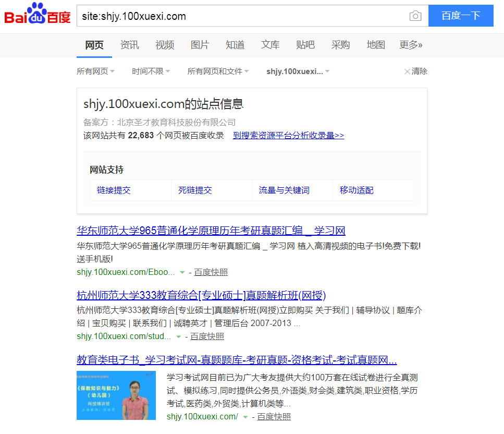Click the video thumbnail of the third result
The image size is (504, 434).
[116, 395]
